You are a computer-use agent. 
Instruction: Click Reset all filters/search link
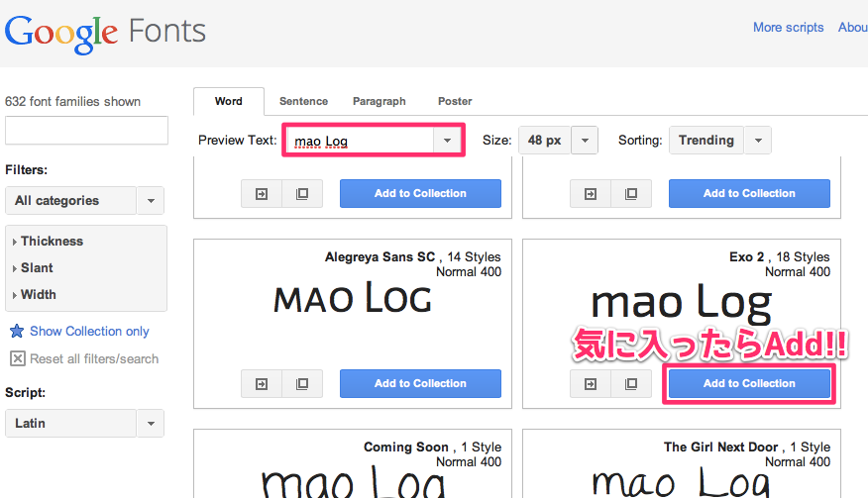tap(94, 358)
